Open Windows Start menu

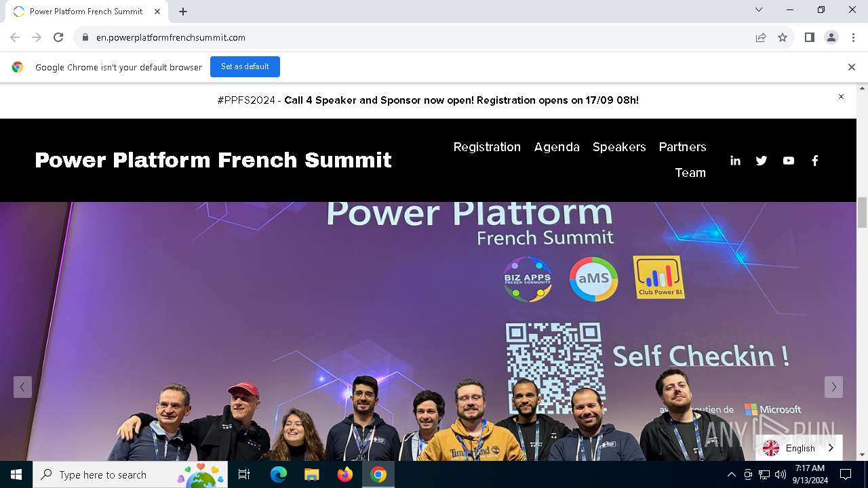(x=16, y=474)
